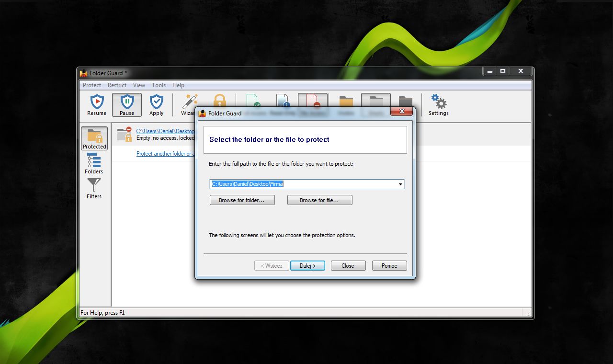Click the Pomoc help button
Screen dimensions: 613x364
(389, 266)
